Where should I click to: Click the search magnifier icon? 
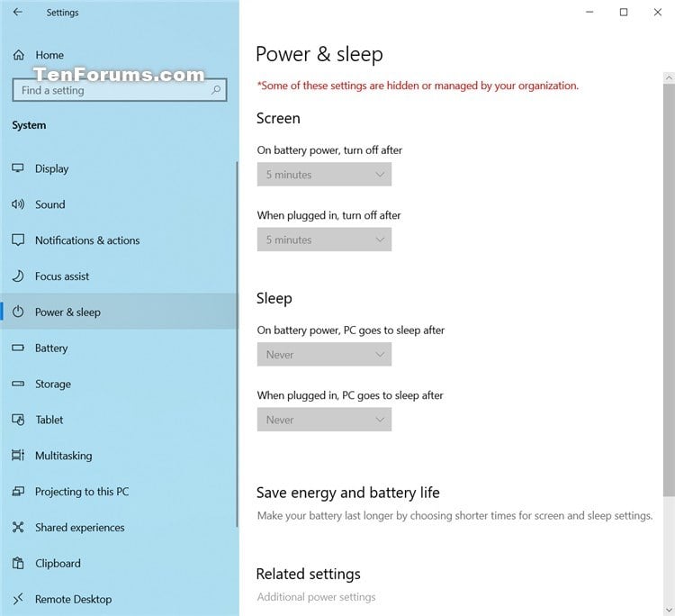coord(216,89)
